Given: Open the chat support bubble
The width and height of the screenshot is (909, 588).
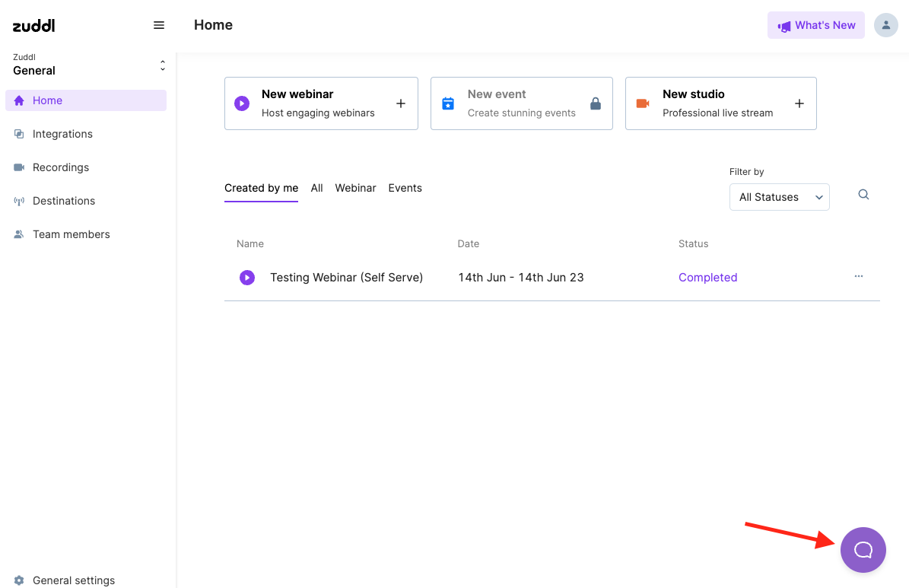Looking at the screenshot, I should point(863,549).
